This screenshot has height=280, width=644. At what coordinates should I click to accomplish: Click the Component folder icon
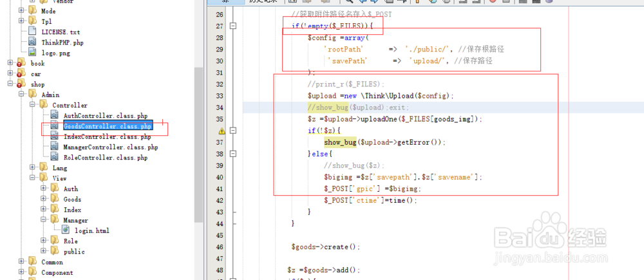click(x=32, y=272)
